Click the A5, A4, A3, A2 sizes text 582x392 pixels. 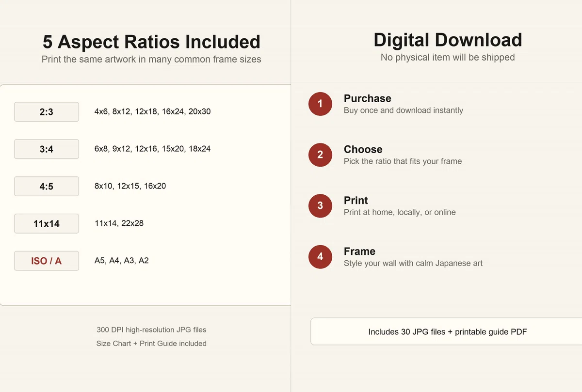point(122,261)
